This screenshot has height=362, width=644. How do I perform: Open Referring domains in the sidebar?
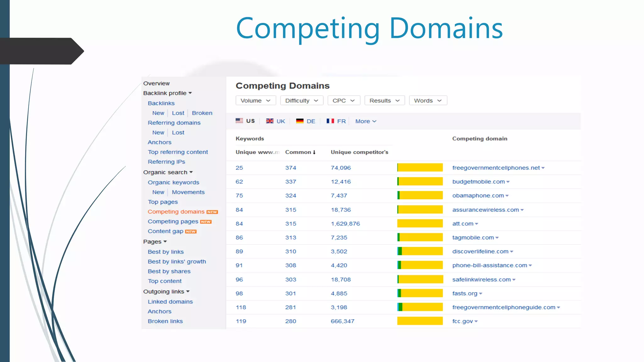coord(174,123)
